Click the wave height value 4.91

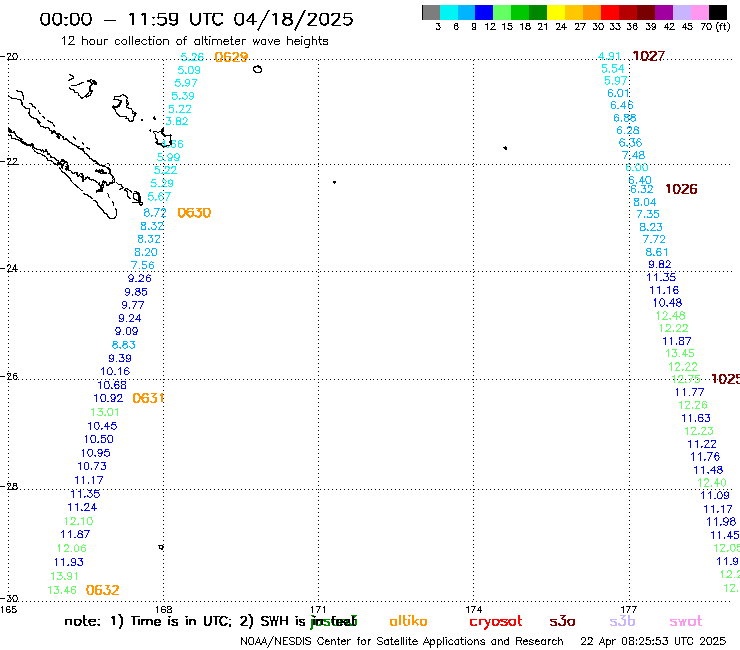609,56
